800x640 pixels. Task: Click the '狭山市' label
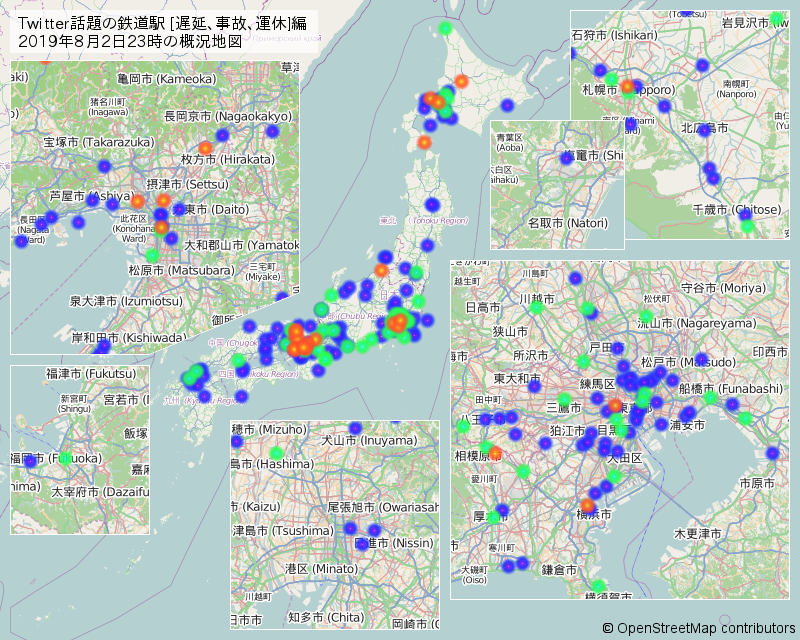510,332
